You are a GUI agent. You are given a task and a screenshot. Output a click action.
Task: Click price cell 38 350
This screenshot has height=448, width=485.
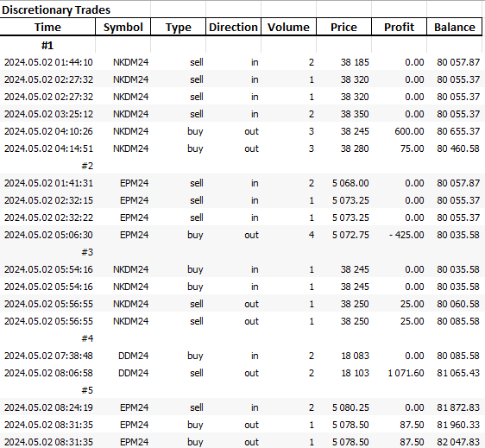pyautogui.click(x=355, y=114)
